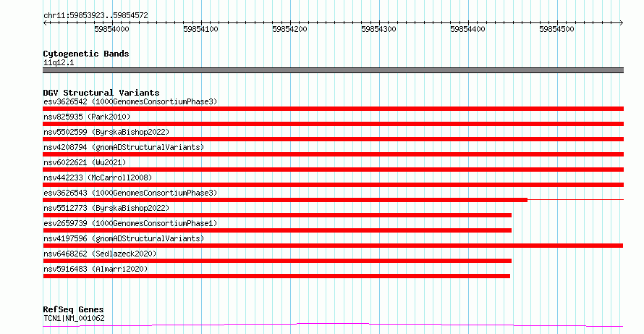Open nsv442233 (McCarroll2008) variant label
644x334 pixels.
tap(98, 178)
